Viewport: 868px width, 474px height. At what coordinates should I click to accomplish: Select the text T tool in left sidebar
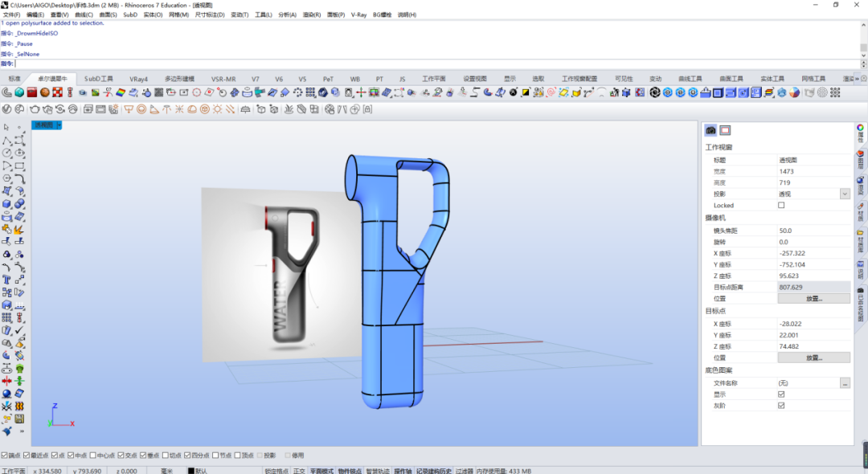[x=6, y=280]
